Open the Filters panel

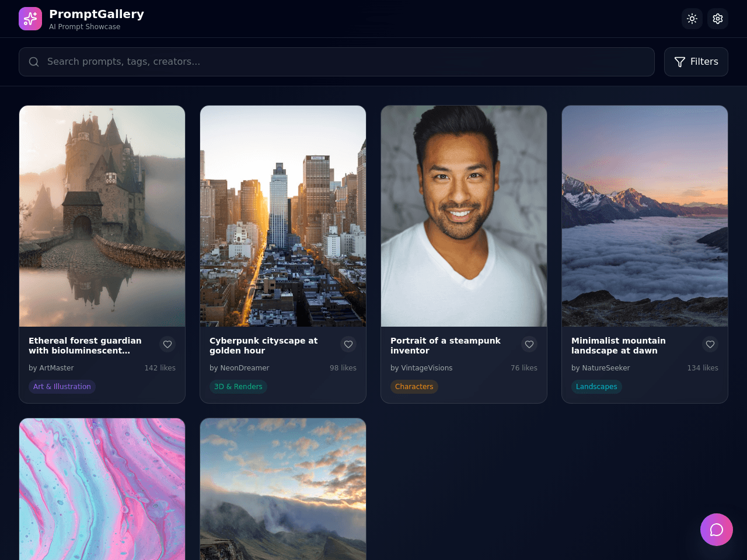pyautogui.click(x=696, y=62)
